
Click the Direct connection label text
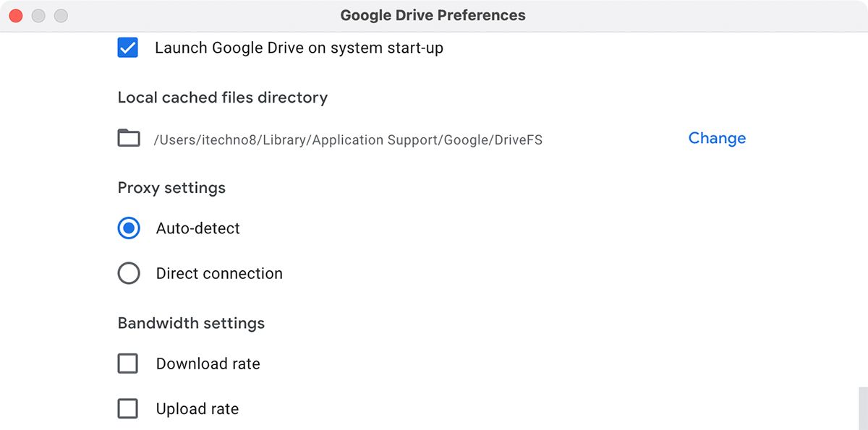point(218,273)
